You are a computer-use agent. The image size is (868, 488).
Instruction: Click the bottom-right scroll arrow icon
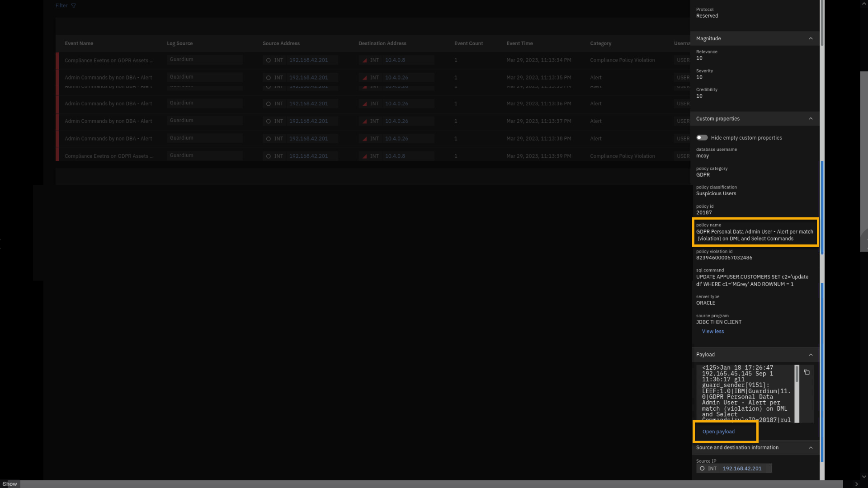coord(856,484)
